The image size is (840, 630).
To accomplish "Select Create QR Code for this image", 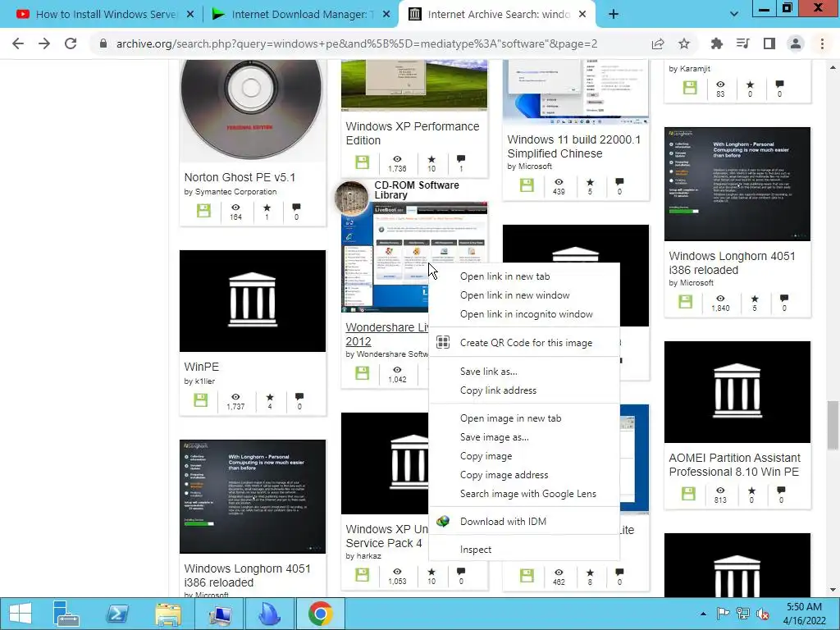I will [524, 343].
